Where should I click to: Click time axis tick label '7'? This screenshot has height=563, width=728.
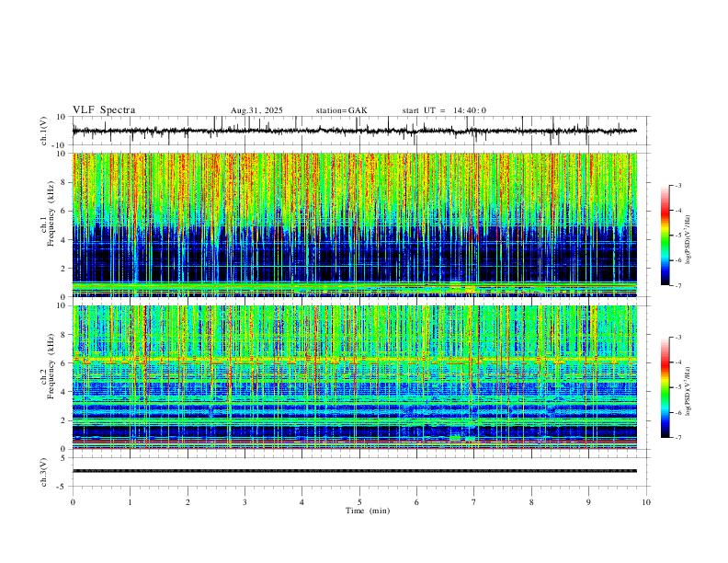pyautogui.click(x=474, y=502)
